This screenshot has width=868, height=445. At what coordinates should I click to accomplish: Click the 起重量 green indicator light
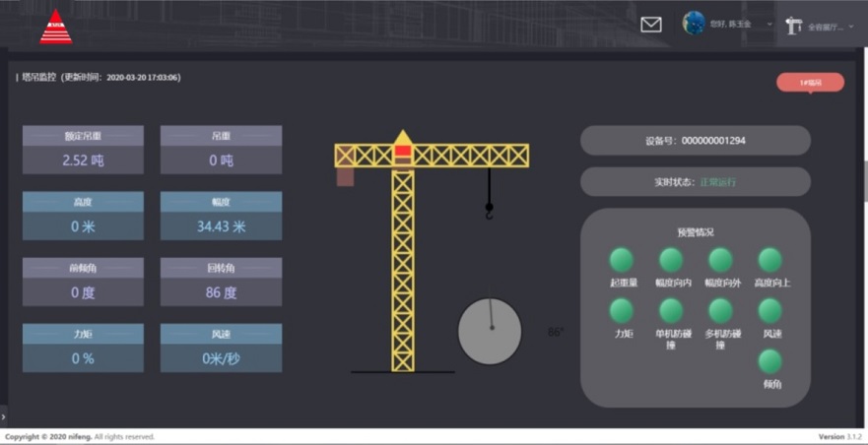coord(621,260)
